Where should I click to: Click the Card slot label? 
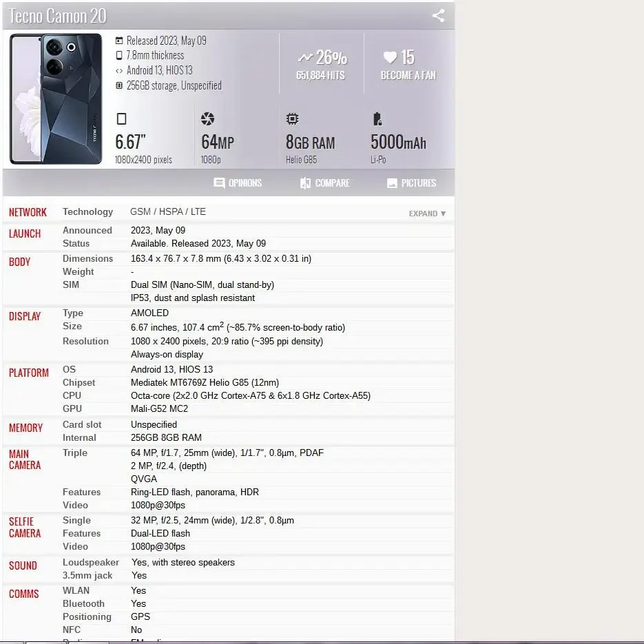click(82, 425)
